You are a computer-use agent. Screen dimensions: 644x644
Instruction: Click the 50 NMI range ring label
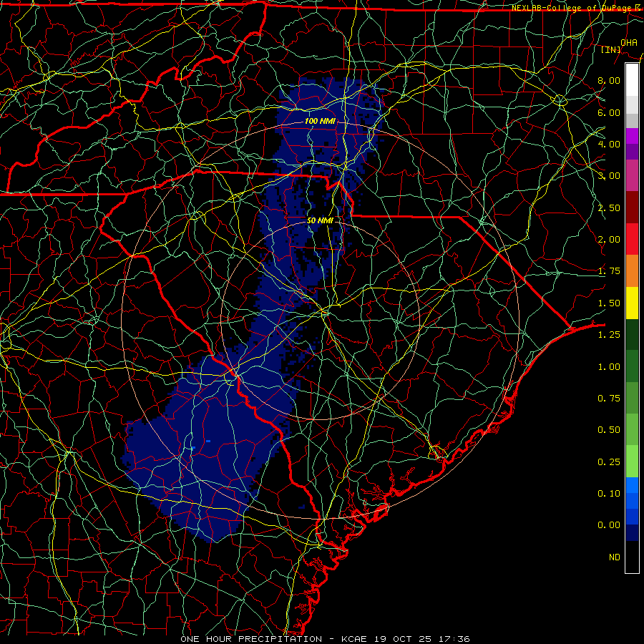[x=320, y=220]
